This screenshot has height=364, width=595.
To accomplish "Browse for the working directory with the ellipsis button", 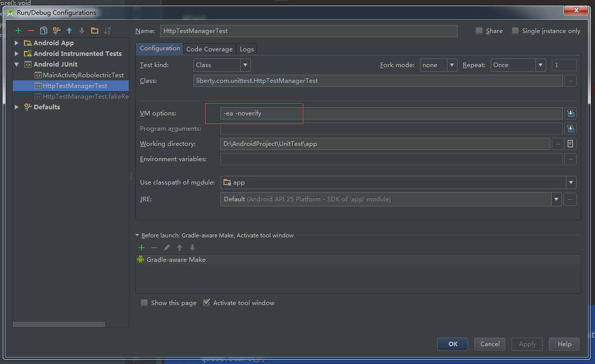I will [557, 144].
